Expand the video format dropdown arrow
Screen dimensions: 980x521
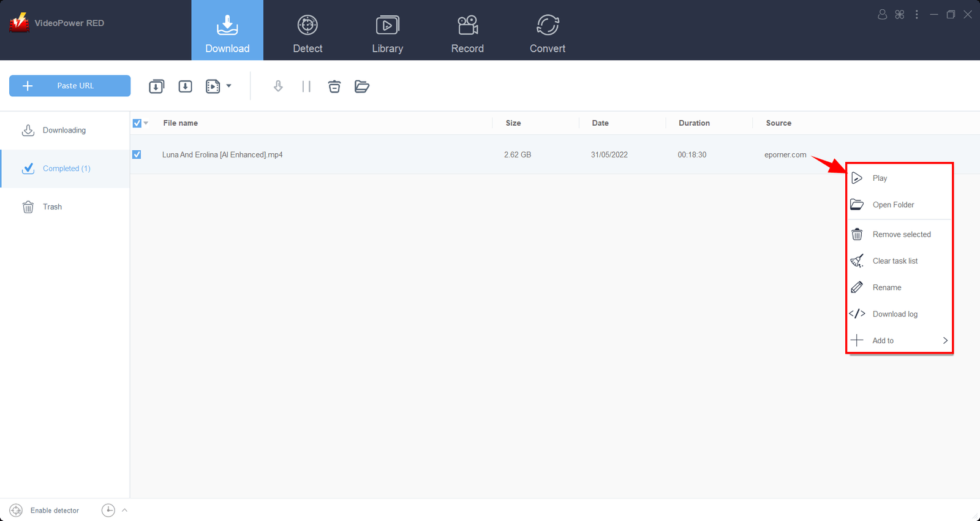[228, 86]
